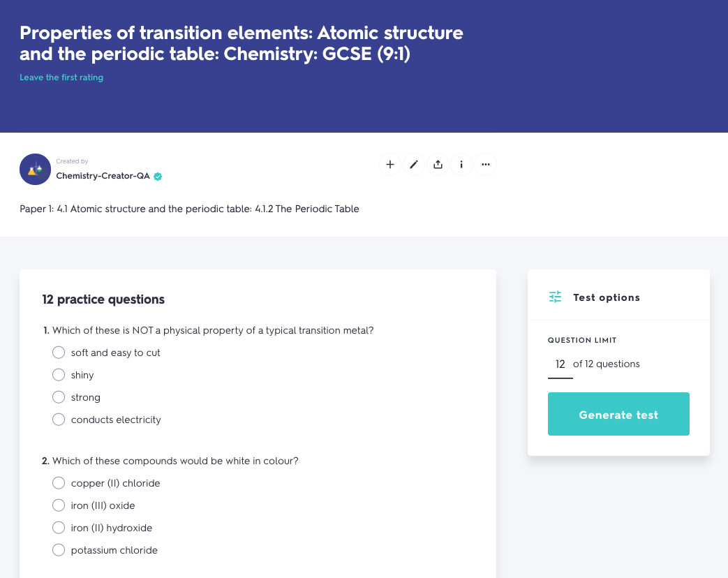Screen dimensions: 728x578
Task: Select 'copper (II) chloride' for question 2
Action: 59,482
